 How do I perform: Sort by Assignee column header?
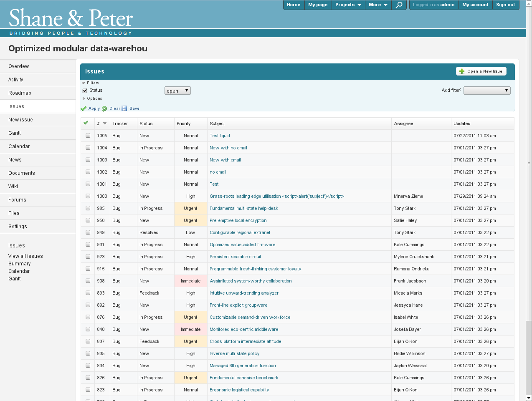403,124
